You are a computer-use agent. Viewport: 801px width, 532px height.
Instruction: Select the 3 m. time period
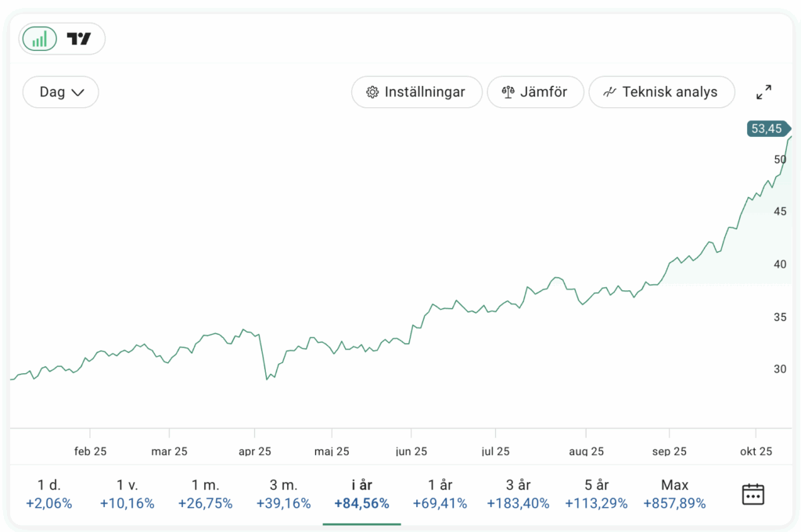(x=283, y=494)
